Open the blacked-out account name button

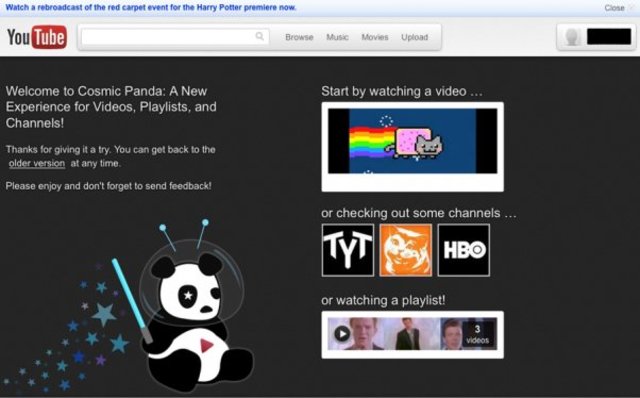pyautogui.click(x=609, y=37)
